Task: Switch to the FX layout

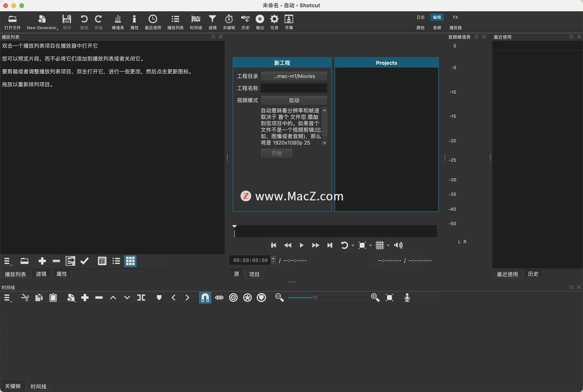Action: (x=455, y=17)
